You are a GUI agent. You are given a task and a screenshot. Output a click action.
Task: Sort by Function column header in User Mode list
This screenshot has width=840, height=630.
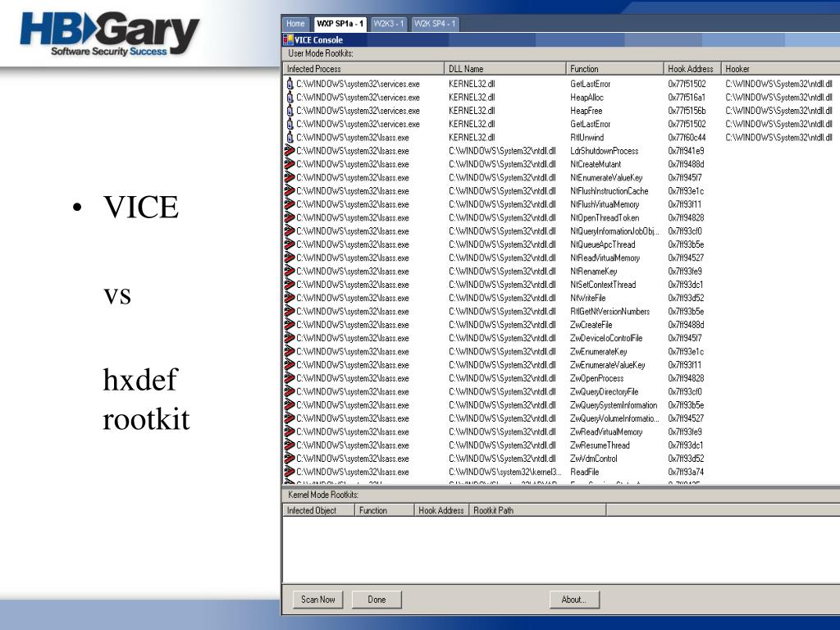(x=614, y=69)
